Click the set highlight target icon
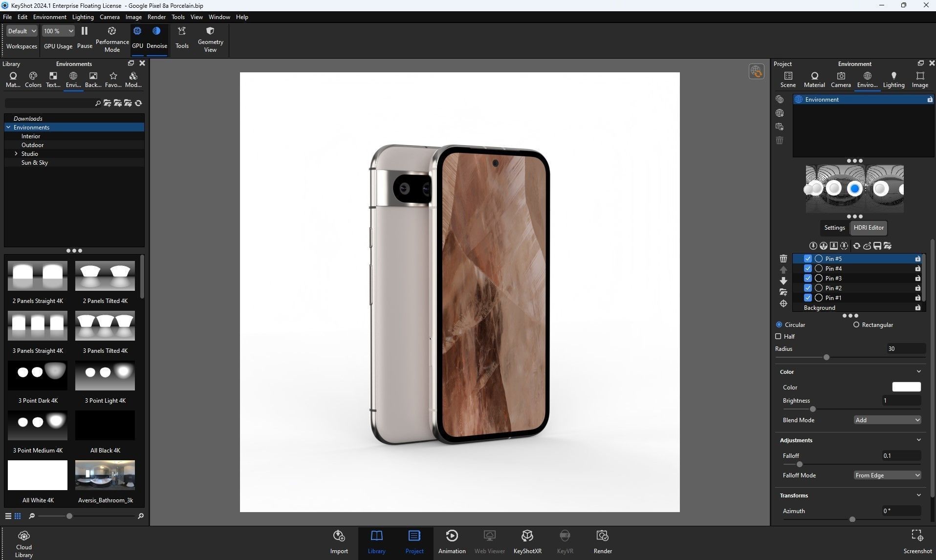The image size is (936, 560). coord(783,303)
